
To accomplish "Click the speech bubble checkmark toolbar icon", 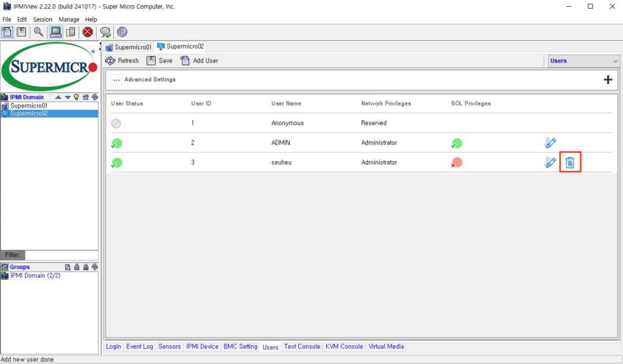I will click(x=105, y=32).
